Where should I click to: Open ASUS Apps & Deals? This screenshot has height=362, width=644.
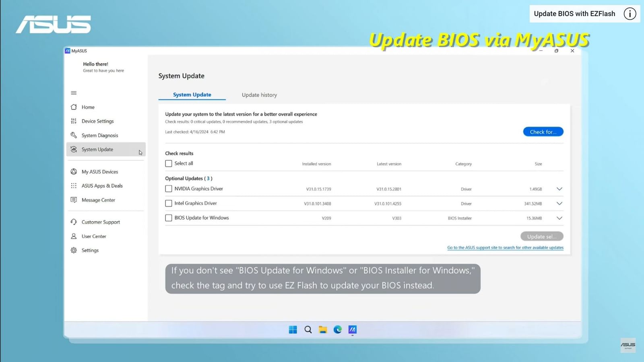pos(102,185)
